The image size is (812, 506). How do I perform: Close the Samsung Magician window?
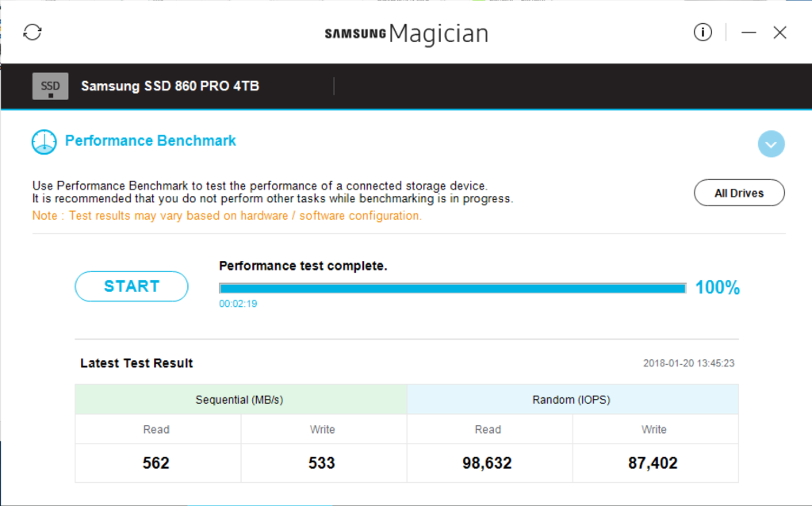click(780, 33)
